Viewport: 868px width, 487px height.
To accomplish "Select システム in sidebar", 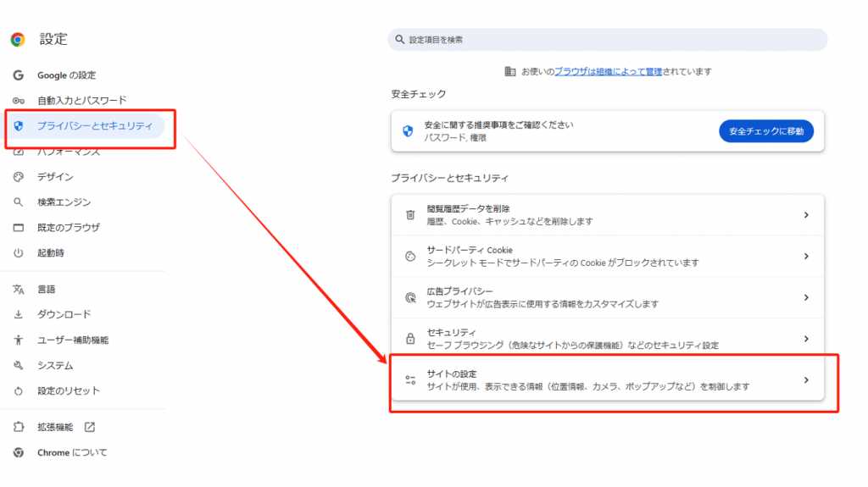I will (55, 365).
